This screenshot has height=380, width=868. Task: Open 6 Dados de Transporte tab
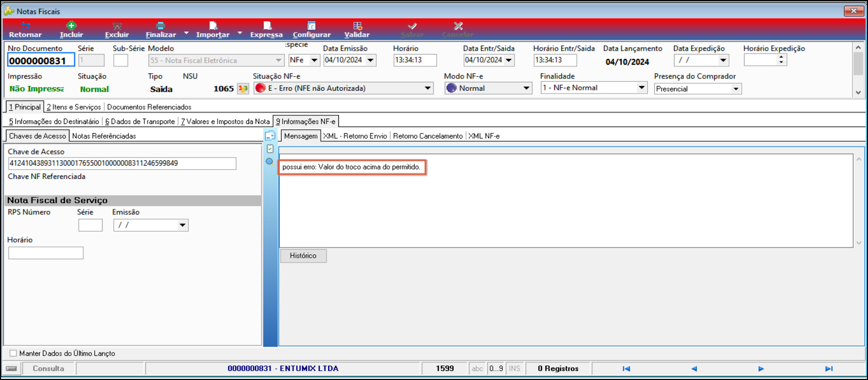click(140, 121)
